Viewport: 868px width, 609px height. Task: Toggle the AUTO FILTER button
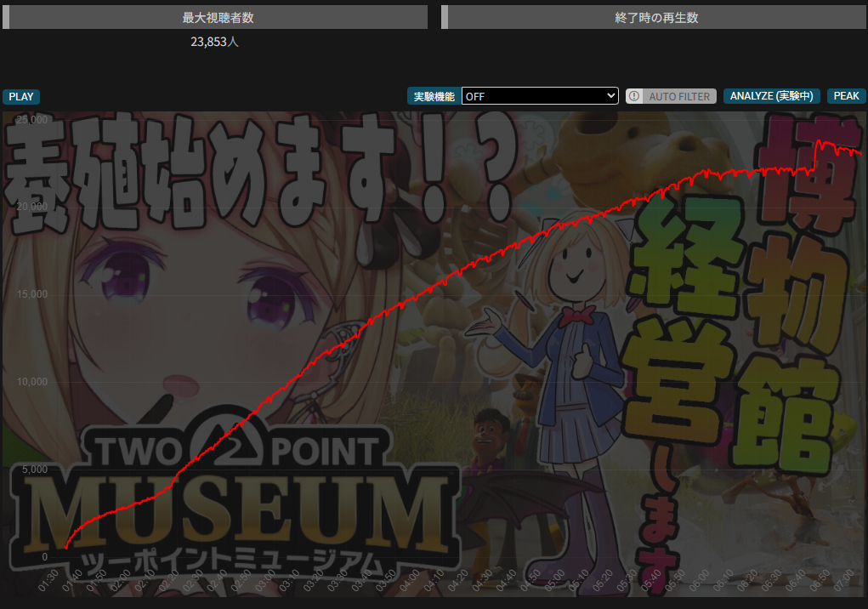click(x=671, y=96)
